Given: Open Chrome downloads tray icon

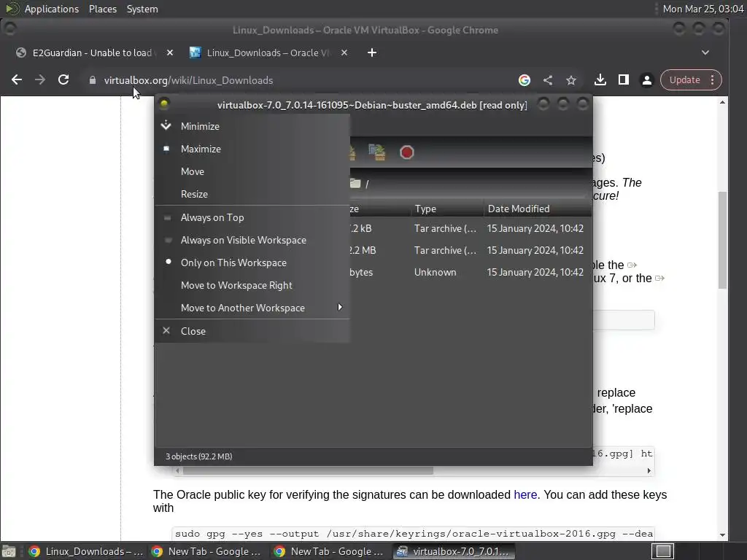Looking at the screenshot, I should (x=600, y=80).
